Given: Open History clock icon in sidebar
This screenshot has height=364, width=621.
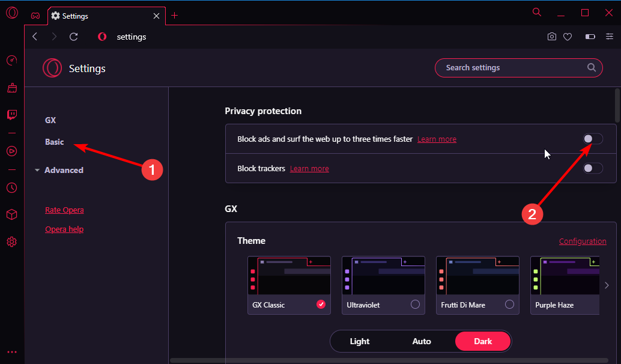Looking at the screenshot, I should (12, 187).
